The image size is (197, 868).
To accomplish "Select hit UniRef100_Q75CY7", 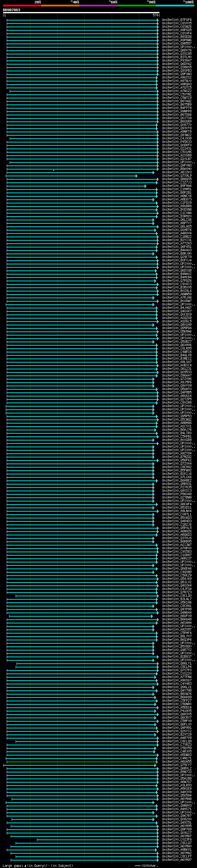I will pyautogui.click(x=177, y=765).
